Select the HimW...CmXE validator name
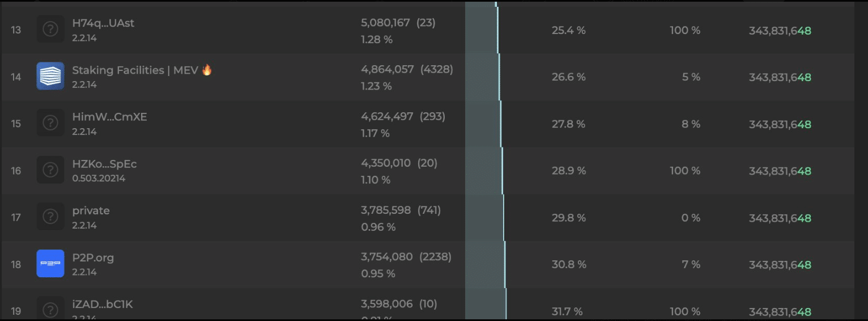This screenshot has width=868, height=321. (x=109, y=117)
